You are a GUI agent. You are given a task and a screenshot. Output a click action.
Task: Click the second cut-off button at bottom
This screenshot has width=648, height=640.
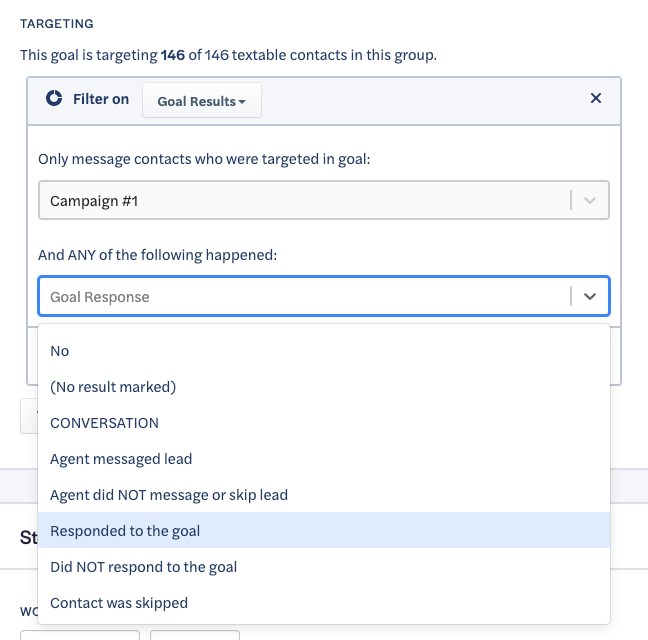pos(195,635)
